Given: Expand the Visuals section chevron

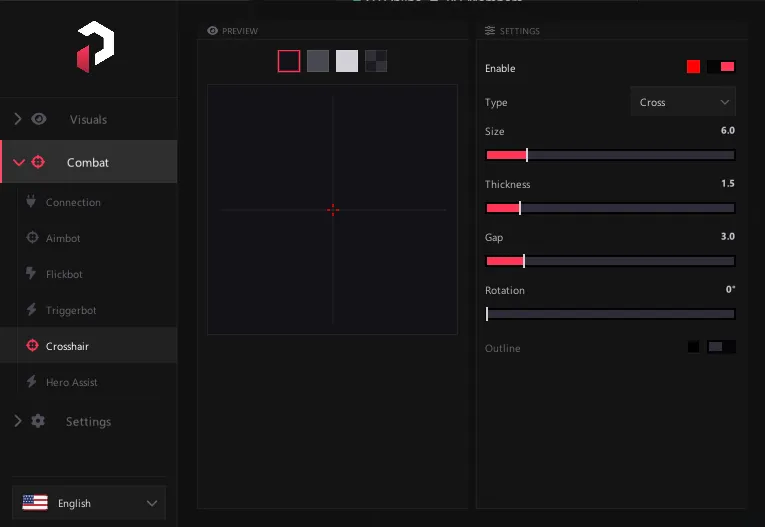Looking at the screenshot, I should click(x=18, y=119).
